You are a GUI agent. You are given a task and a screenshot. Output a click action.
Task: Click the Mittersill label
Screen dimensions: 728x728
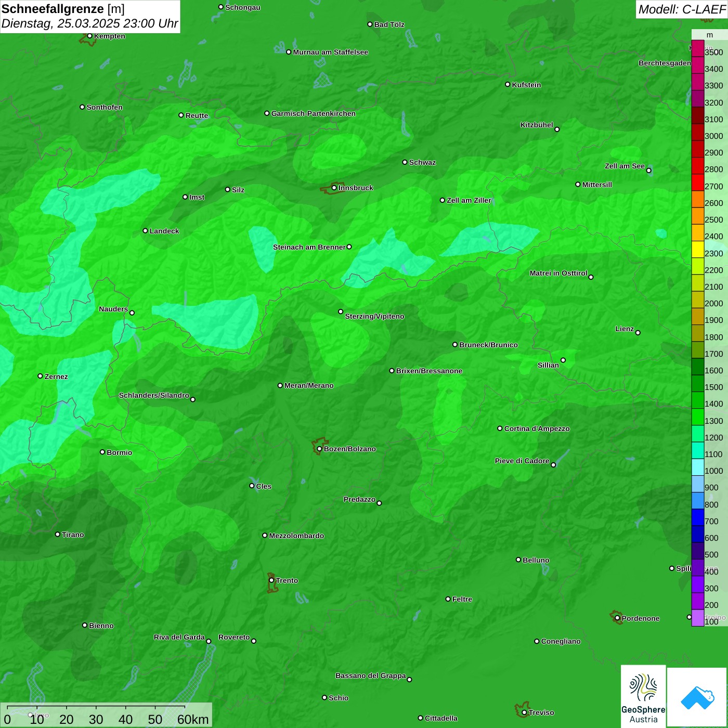pyautogui.click(x=597, y=185)
